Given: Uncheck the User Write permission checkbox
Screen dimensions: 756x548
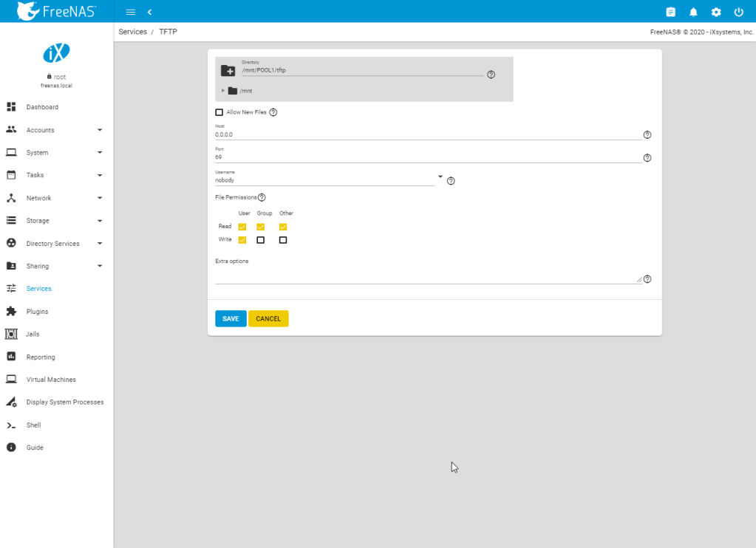Looking at the screenshot, I should click(x=242, y=240).
